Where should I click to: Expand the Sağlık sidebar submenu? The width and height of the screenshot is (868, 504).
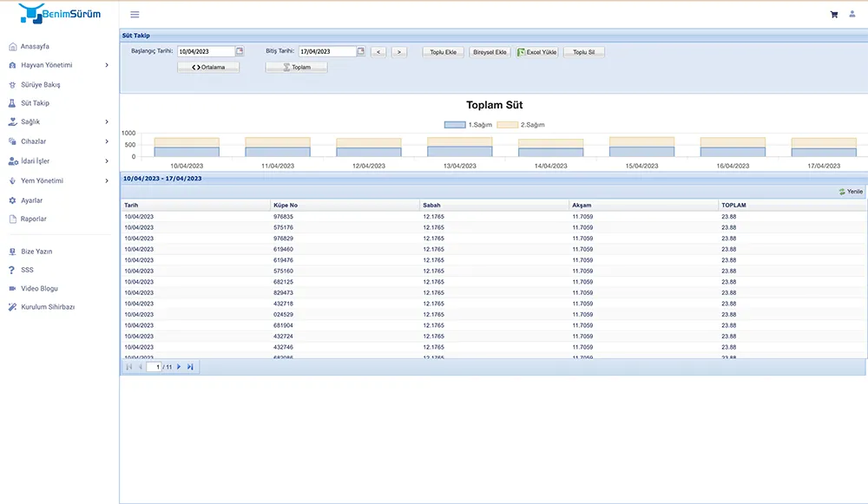[58, 122]
